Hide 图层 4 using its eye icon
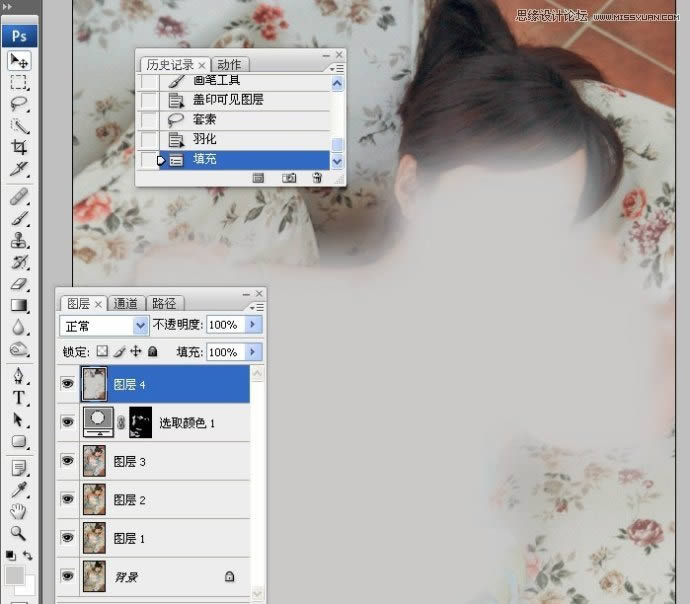This screenshot has height=604, width=690. [x=67, y=384]
